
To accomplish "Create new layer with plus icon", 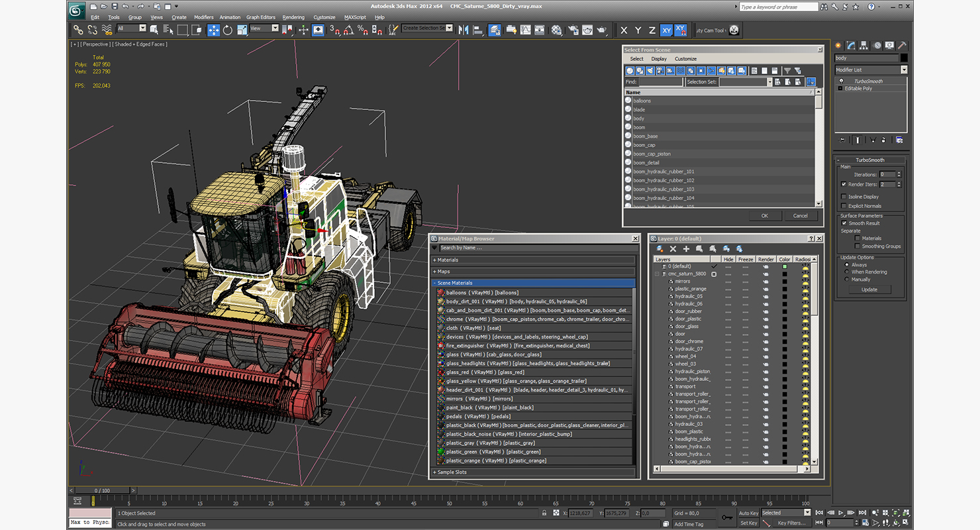I will point(686,248).
